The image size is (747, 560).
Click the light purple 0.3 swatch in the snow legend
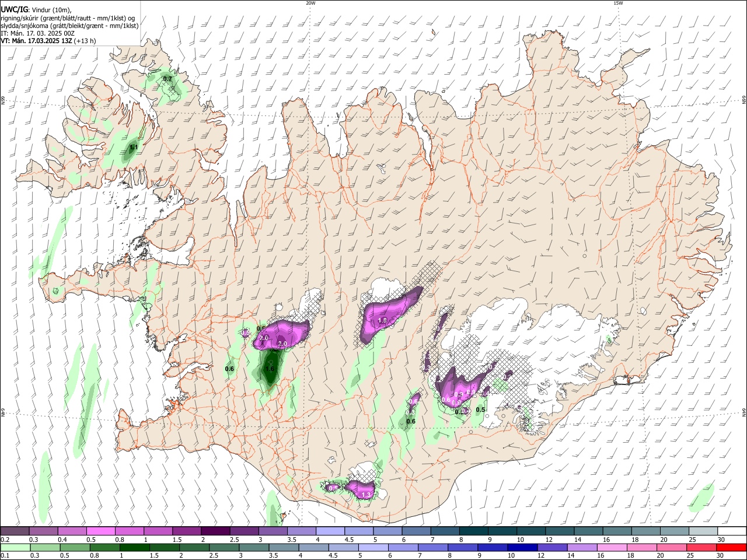(x=43, y=531)
